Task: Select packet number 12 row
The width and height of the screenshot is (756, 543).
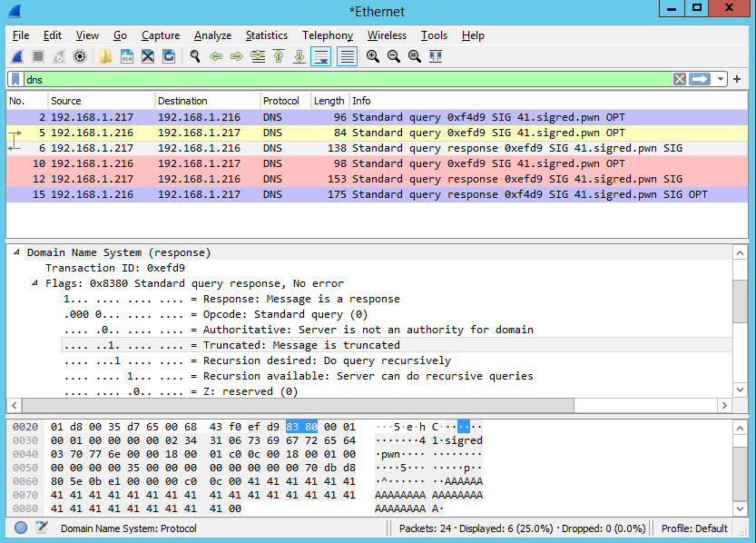Action: (x=377, y=179)
